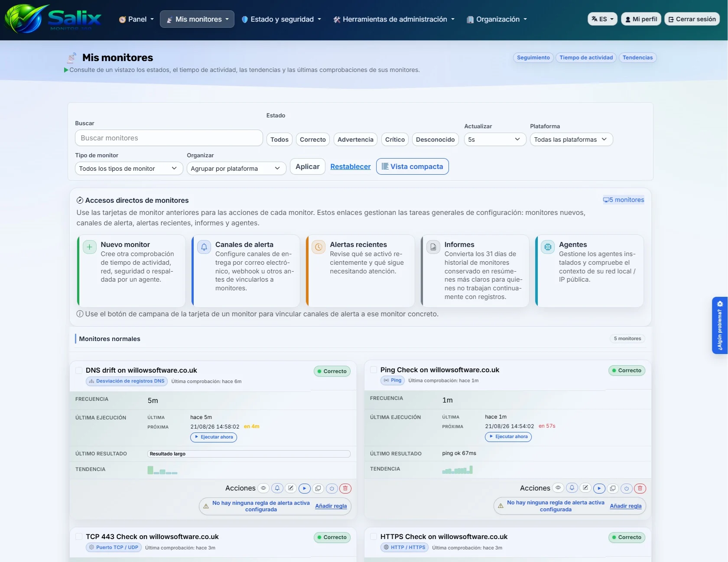
Task: Check the DNS drift on willowsoftware.co.uk checkbox
Action: [79, 370]
